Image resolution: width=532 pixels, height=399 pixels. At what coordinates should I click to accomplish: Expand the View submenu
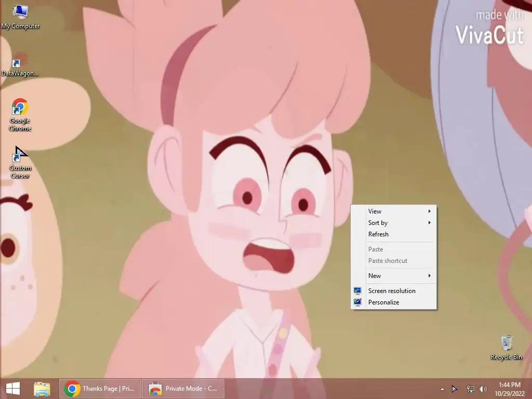tap(394, 211)
